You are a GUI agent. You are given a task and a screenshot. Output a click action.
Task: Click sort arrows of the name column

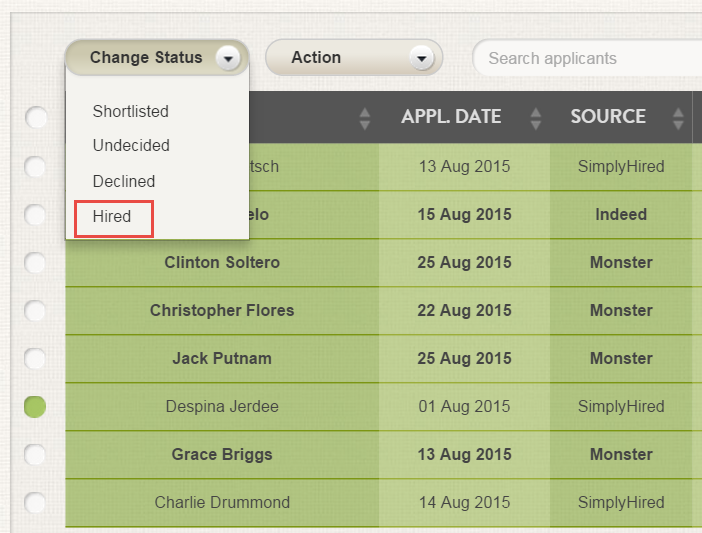[x=364, y=118]
